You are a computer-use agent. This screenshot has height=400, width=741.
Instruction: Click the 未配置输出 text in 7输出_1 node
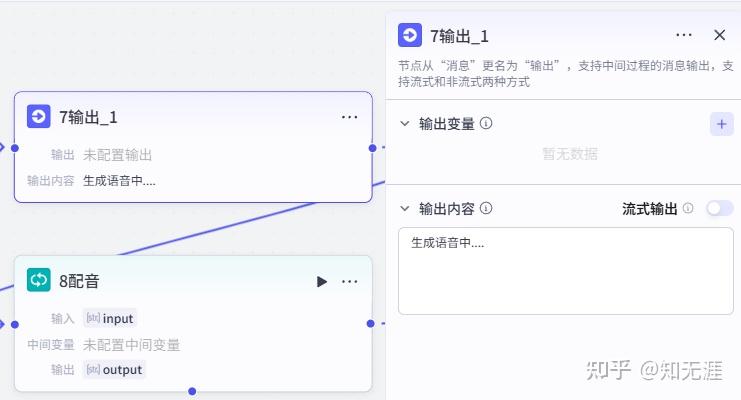click(117, 155)
